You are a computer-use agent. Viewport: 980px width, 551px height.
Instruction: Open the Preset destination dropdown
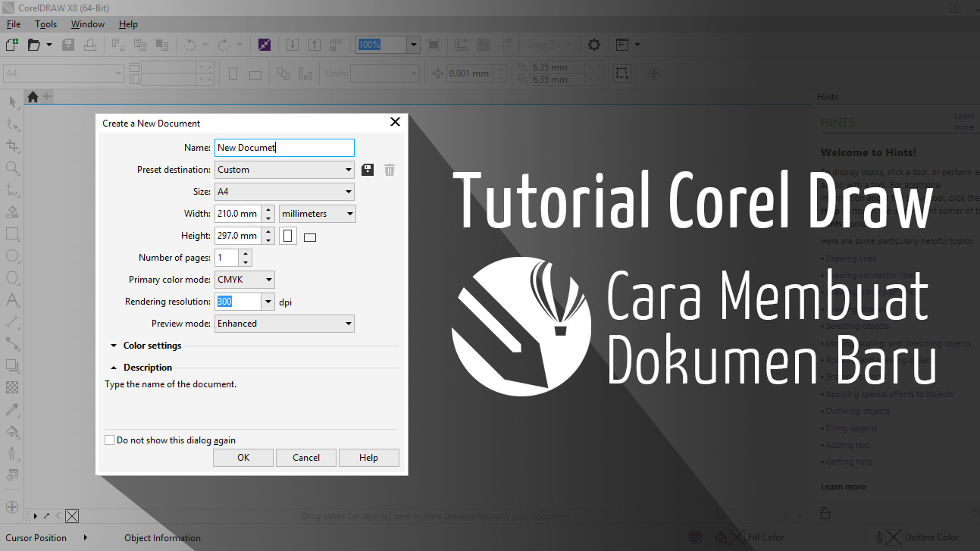285,170
